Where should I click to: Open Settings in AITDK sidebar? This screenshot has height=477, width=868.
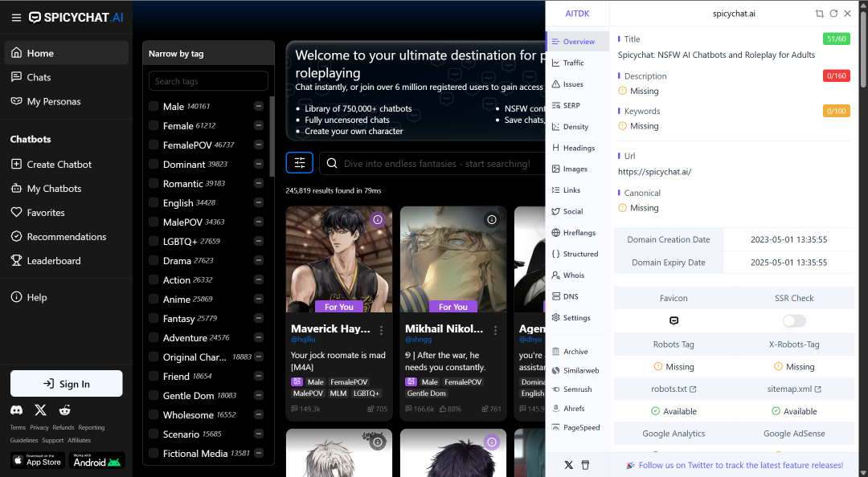577,318
